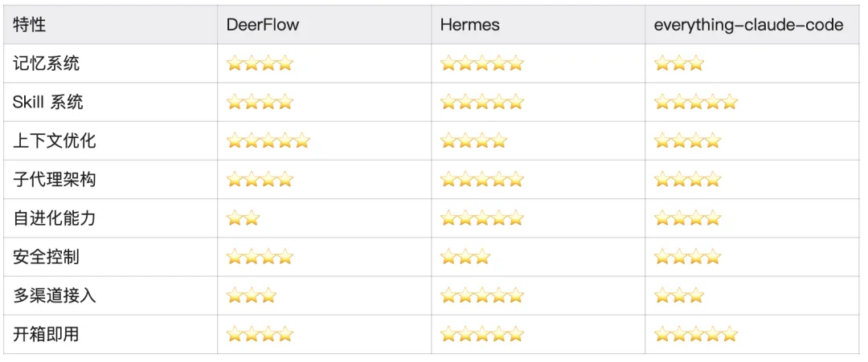
Task: Click everything-claude-code stars for Skill 系统
Action: pyautogui.click(x=695, y=102)
